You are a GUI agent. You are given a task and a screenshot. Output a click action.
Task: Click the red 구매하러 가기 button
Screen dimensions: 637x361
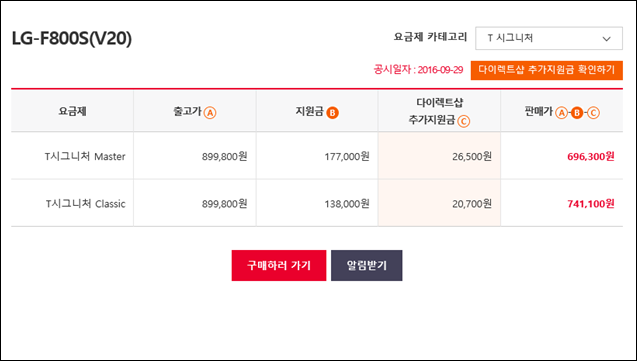coord(279,266)
